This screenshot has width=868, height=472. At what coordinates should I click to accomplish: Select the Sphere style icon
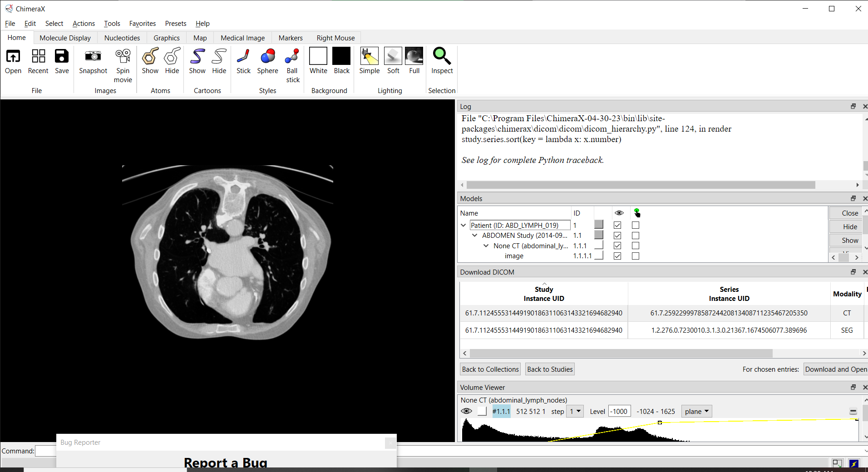click(267, 57)
